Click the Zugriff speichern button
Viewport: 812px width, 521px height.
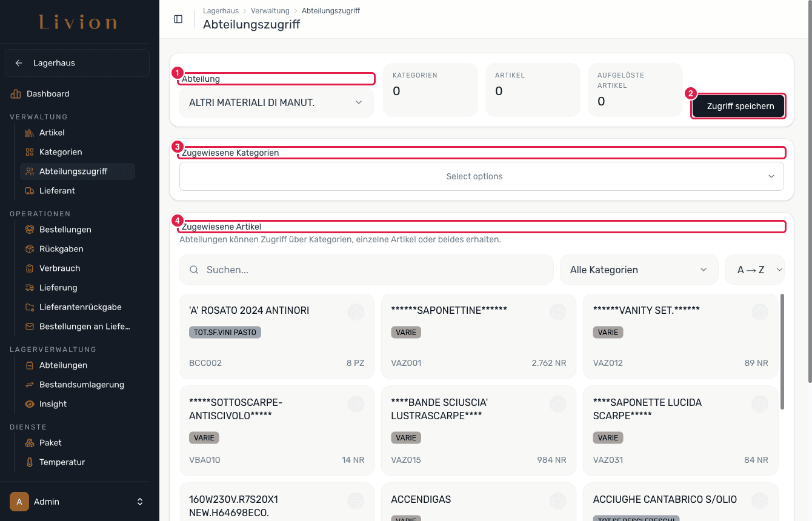click(x=739, y=106)
